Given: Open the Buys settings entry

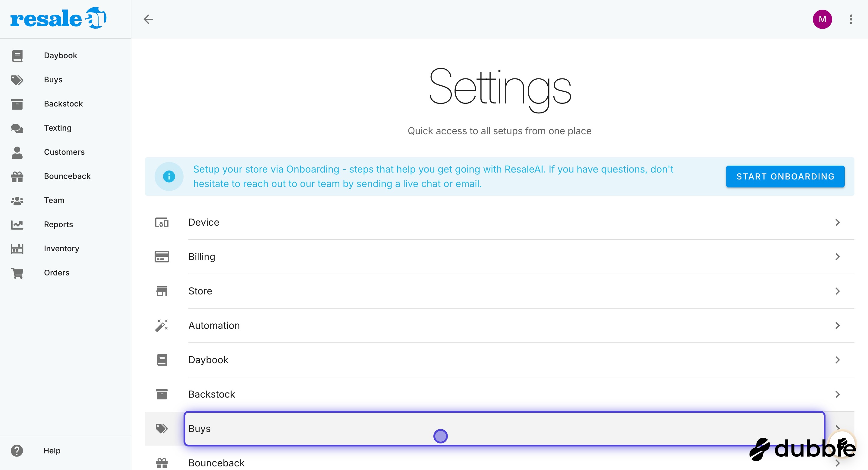Looking at the screenshot, I should [500, 429].
